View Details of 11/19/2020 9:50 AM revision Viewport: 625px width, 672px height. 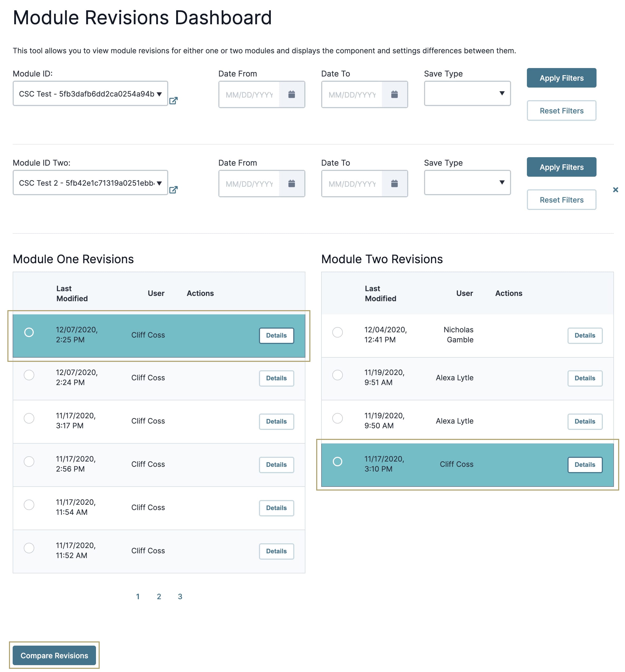(x=585, y=421)
